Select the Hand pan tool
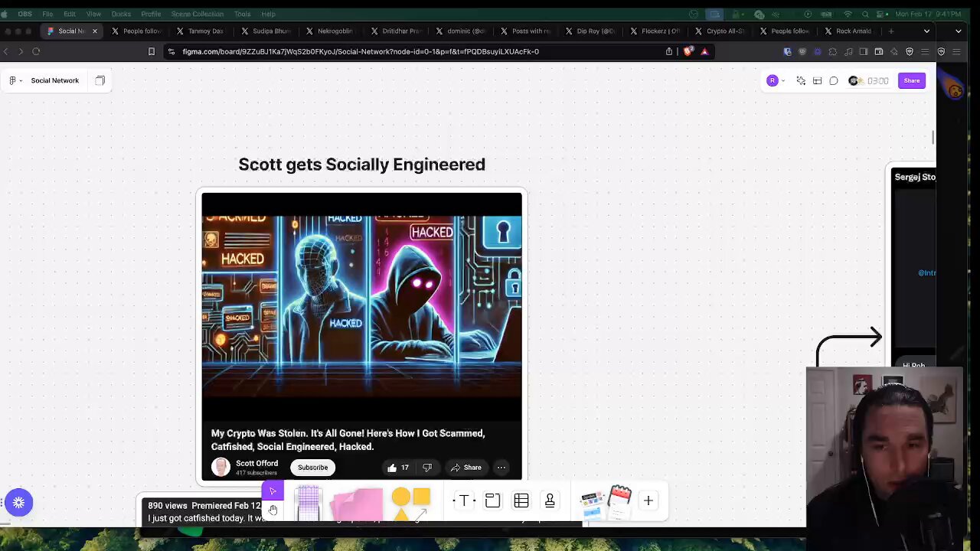980x551 pixels. click(273, 510)
